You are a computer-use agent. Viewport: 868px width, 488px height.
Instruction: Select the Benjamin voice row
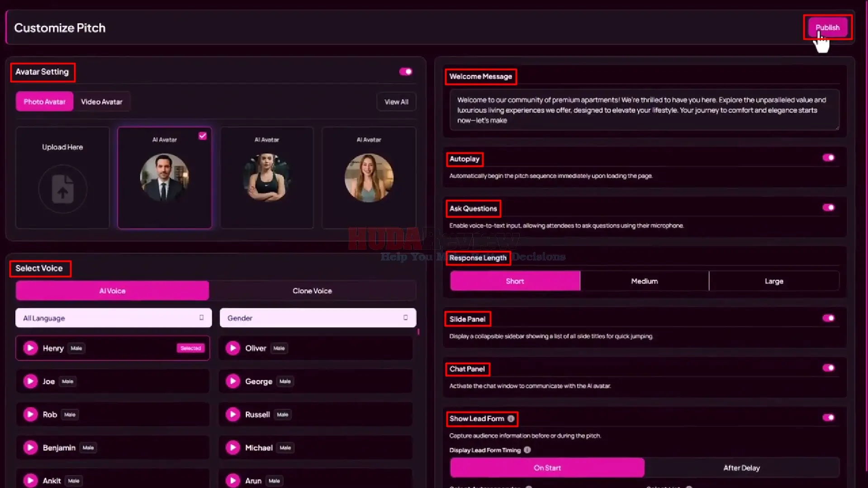(113, 447)
